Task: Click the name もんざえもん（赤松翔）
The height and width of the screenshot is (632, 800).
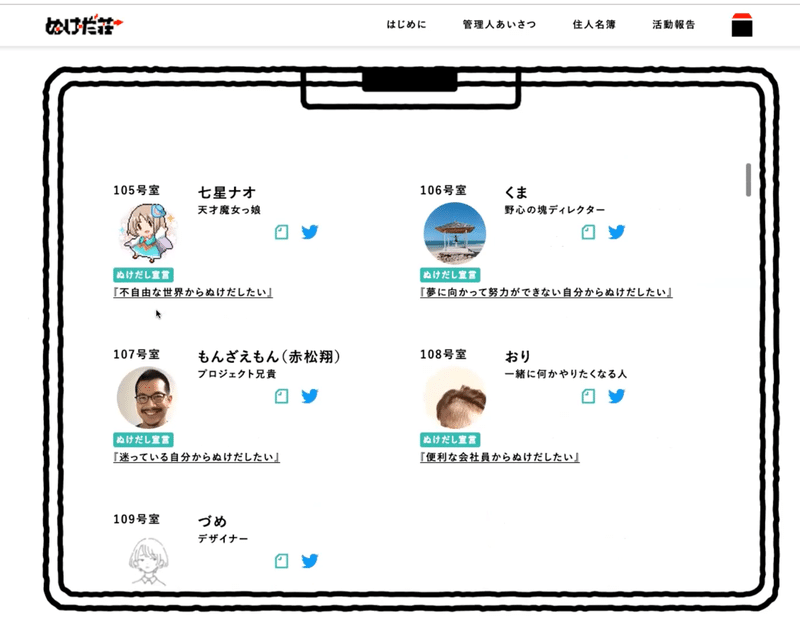Action: (269, 357)
